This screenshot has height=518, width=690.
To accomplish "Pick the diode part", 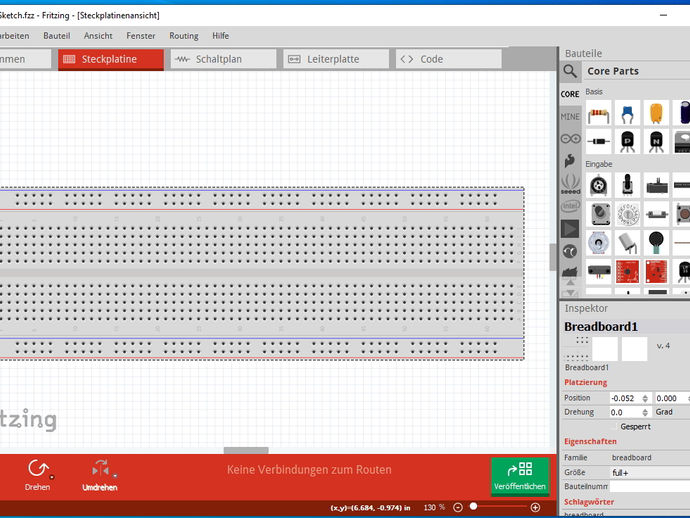I will click(599, 141).
